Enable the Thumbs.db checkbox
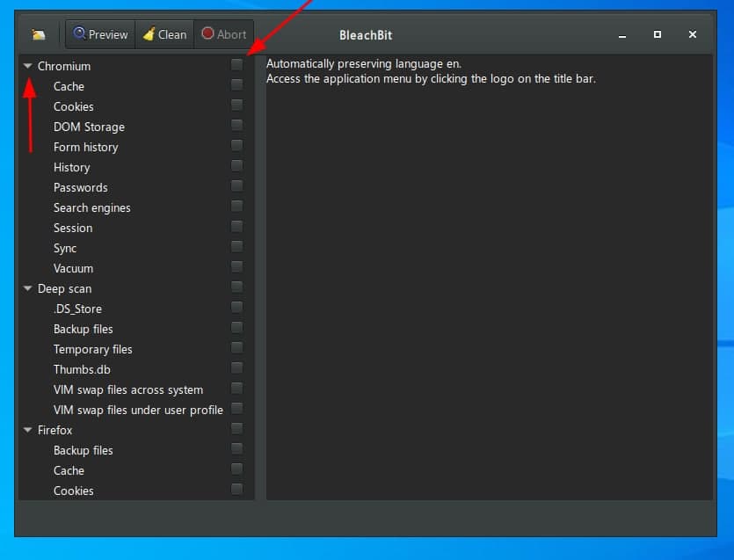Viewport: 734px width, 560px height. coord(236,368)
